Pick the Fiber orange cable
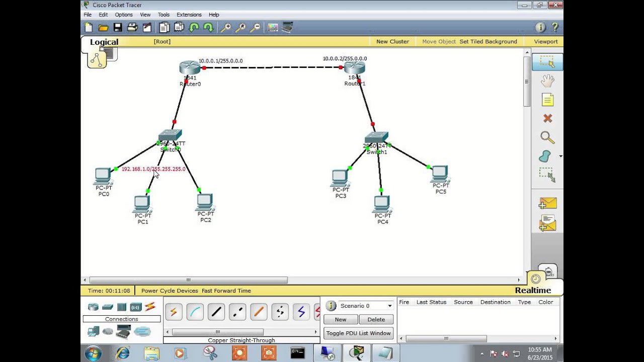644x362 pixels. 259,312
